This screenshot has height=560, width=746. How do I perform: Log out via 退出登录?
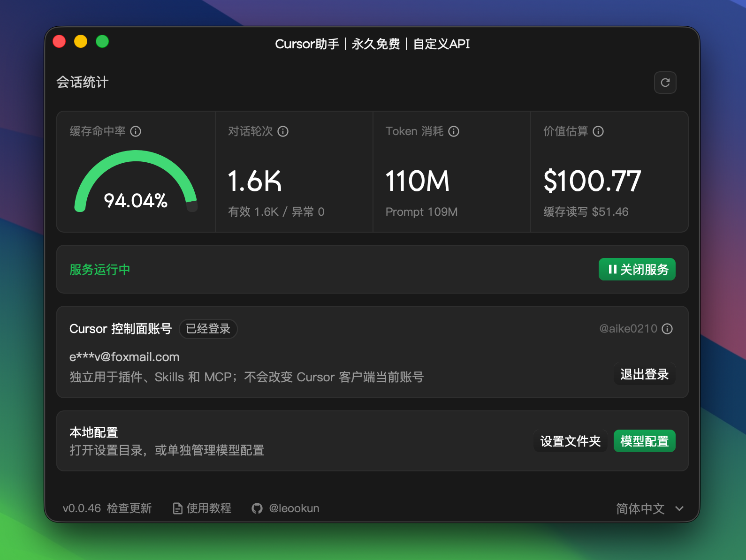[x=644, y=374]
